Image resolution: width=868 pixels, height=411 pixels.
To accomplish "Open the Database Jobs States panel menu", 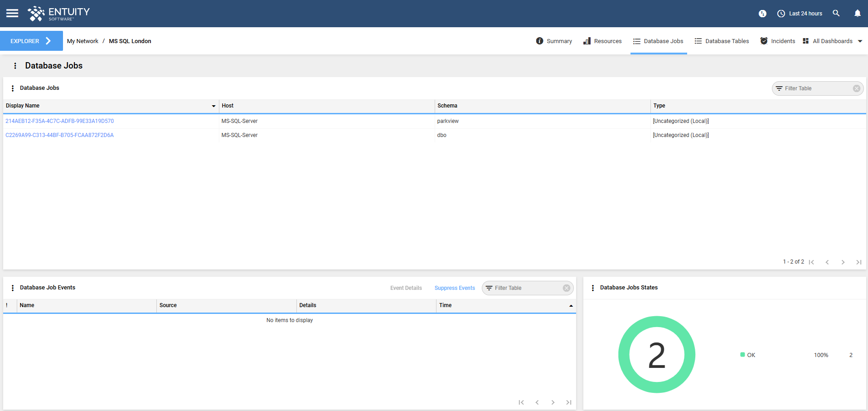I will (x=592, y=288).
